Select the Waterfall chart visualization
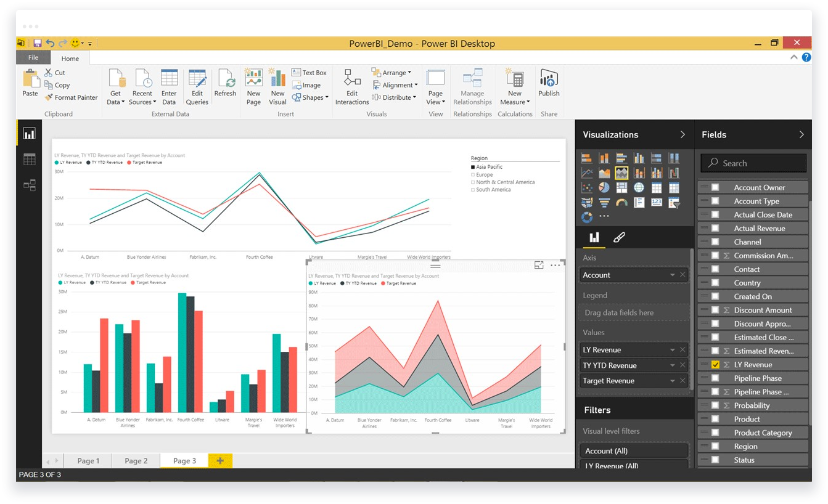The height and width of the screenshot is (504, 828). coord(674,173)
